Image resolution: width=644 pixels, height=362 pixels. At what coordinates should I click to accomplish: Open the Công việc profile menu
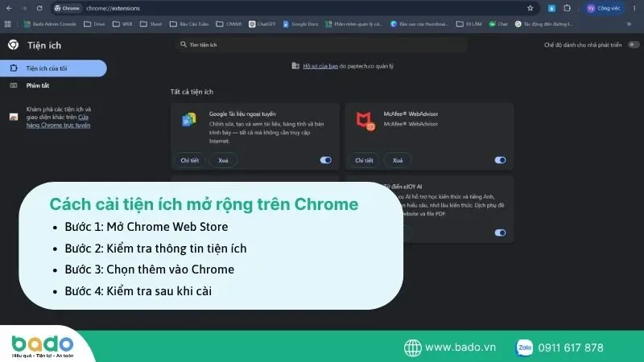point(603,8)
